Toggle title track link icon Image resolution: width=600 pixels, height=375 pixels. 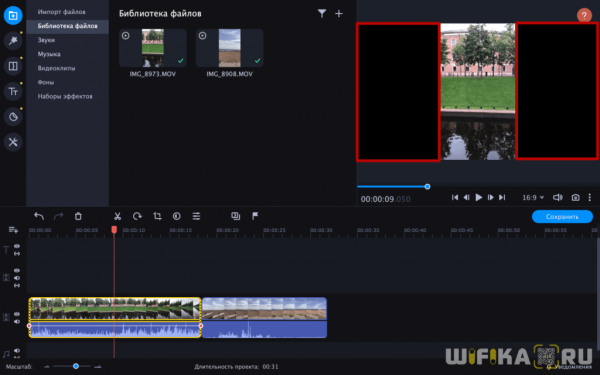(x=17, y=253)
